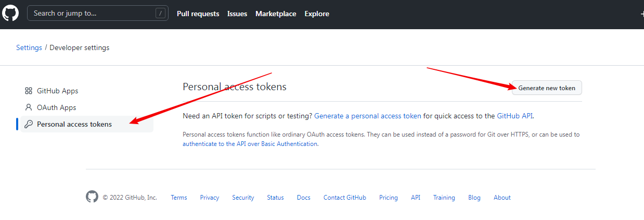Screen dimensions: 644x220
Task: Open Marketplace in the header menu
Action: point(276,14)
